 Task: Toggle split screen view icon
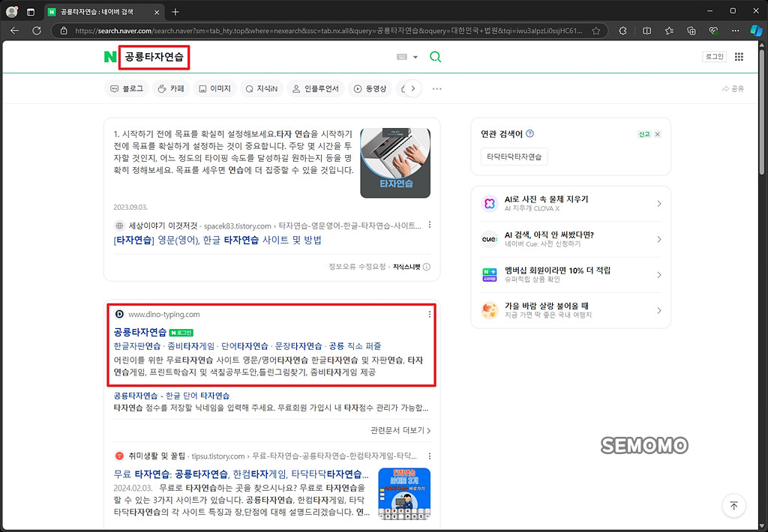[646, 30]
